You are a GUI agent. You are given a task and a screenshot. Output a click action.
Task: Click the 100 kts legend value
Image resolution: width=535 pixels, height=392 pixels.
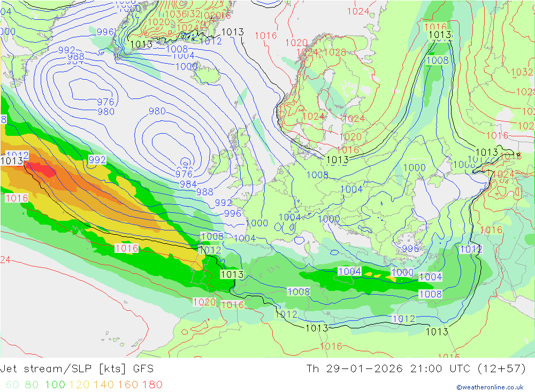(55, 385)
